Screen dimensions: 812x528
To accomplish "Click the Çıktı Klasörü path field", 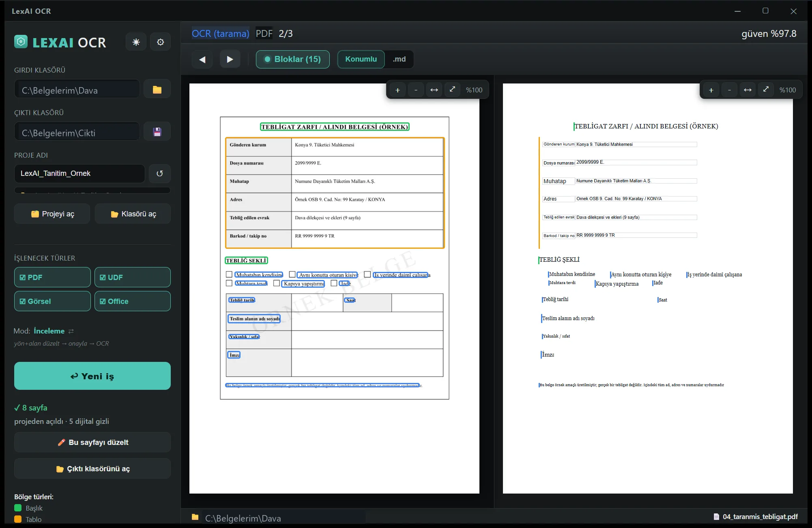I will (x=77, y=132).
